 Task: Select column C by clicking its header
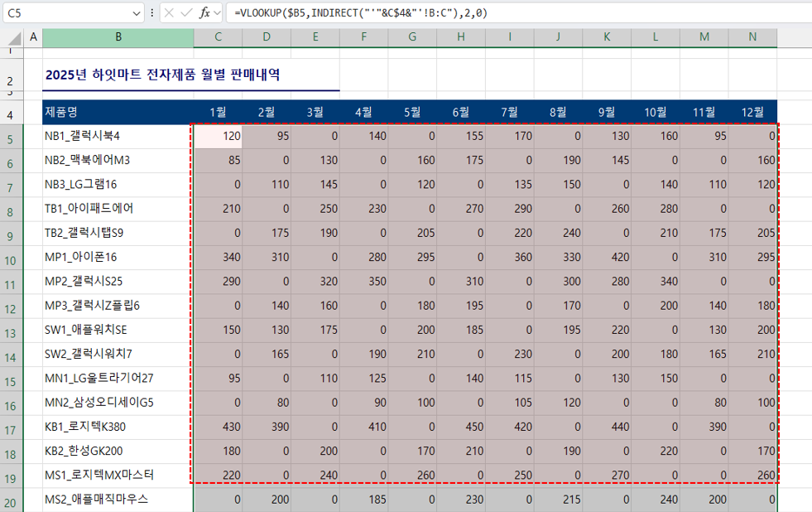pos(217,37)
